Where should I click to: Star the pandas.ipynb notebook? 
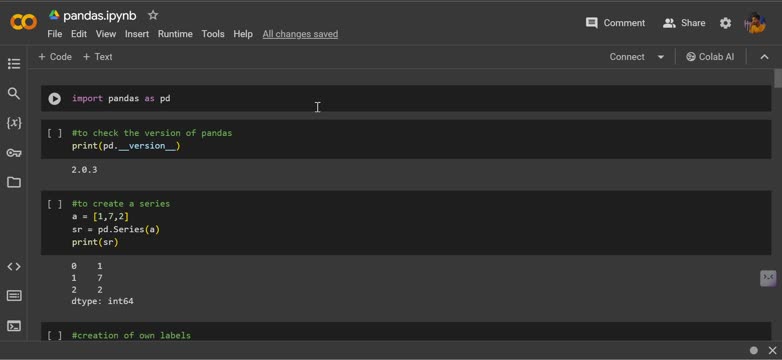click(153, 15)
